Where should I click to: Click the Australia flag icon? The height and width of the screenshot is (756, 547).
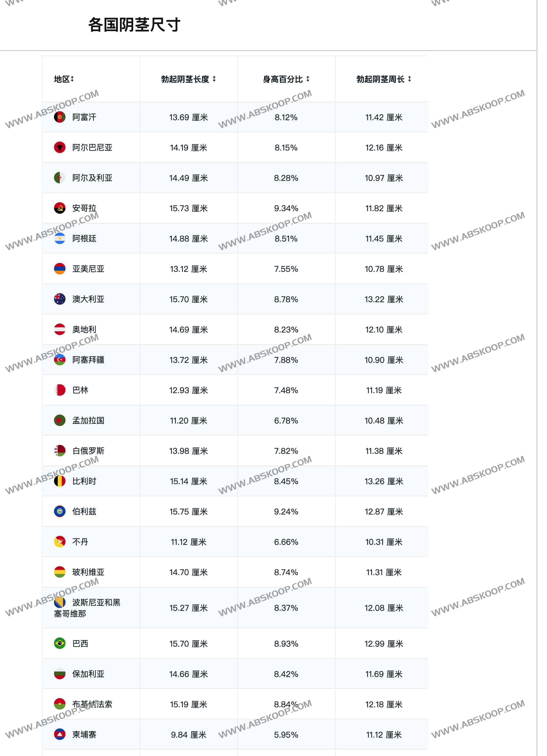tap(60, 299)
